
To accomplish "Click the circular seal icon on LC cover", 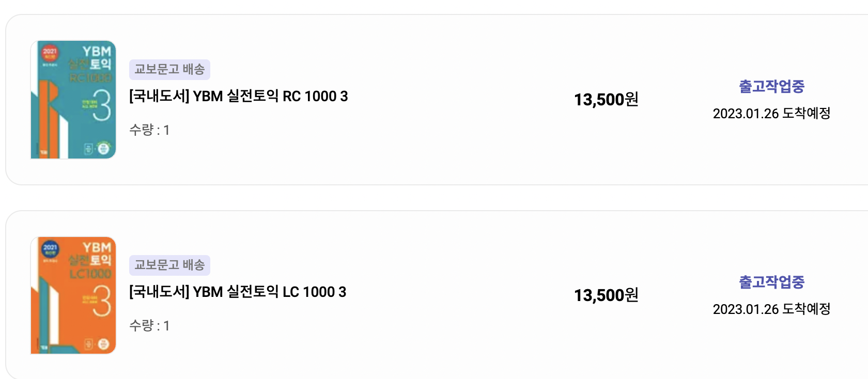I will point(104,343).
